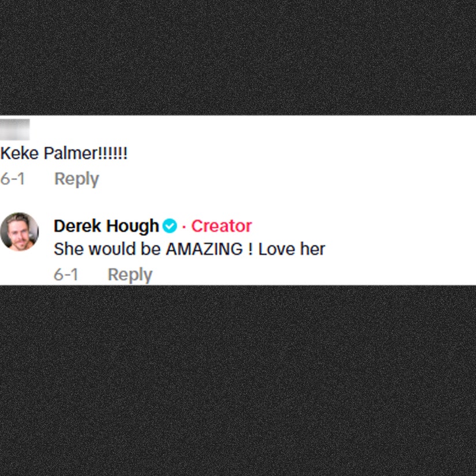Click the blue verified checkmark badge
The height and width of the screenshot is (476, 476).
pos(170,226)
